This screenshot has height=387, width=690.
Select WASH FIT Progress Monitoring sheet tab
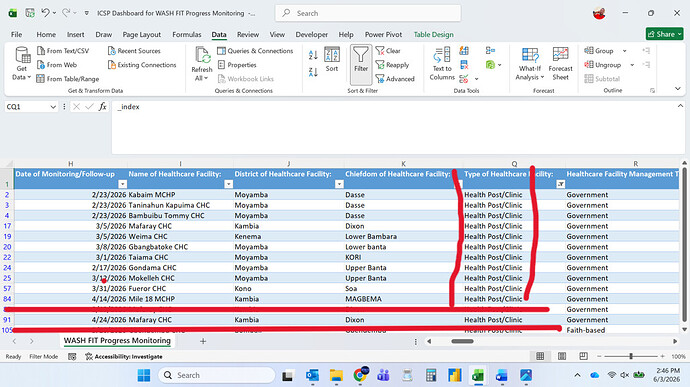pyautogui.click(x=117, y=341)
